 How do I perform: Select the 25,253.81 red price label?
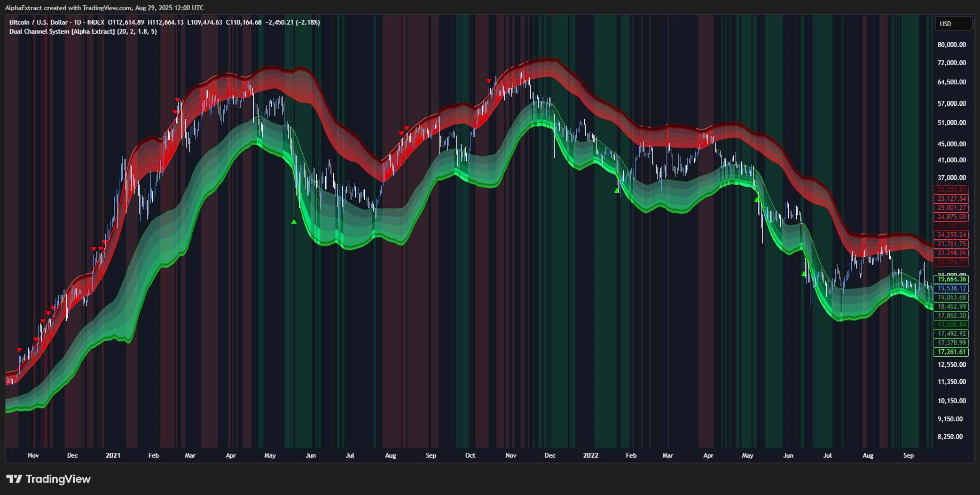[x=951, y=190]
